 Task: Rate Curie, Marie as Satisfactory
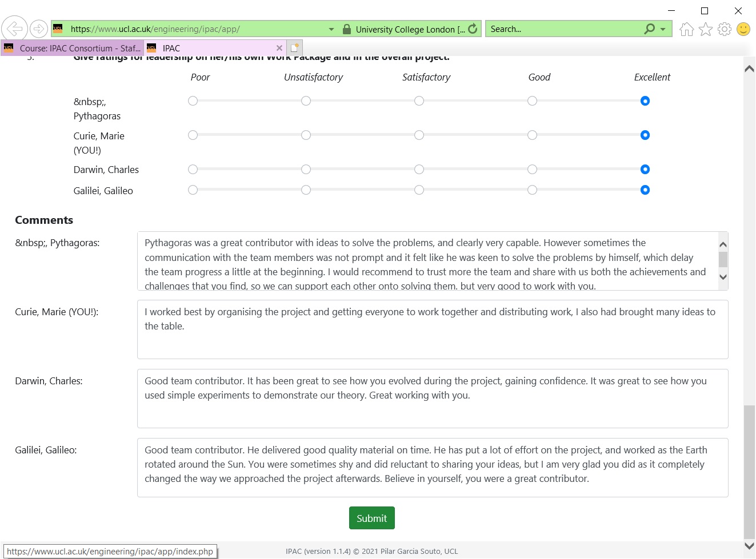[419, 135]
